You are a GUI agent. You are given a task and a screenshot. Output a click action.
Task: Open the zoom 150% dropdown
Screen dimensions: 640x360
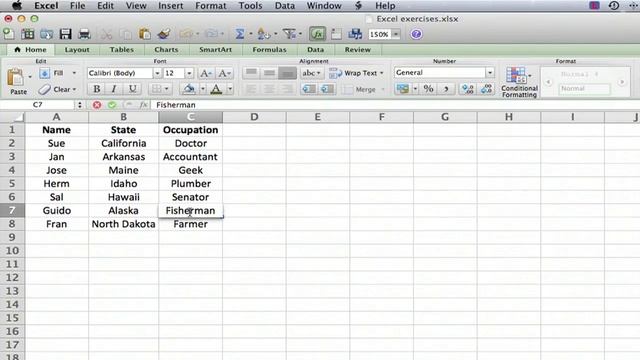click(x=396, y=35)
